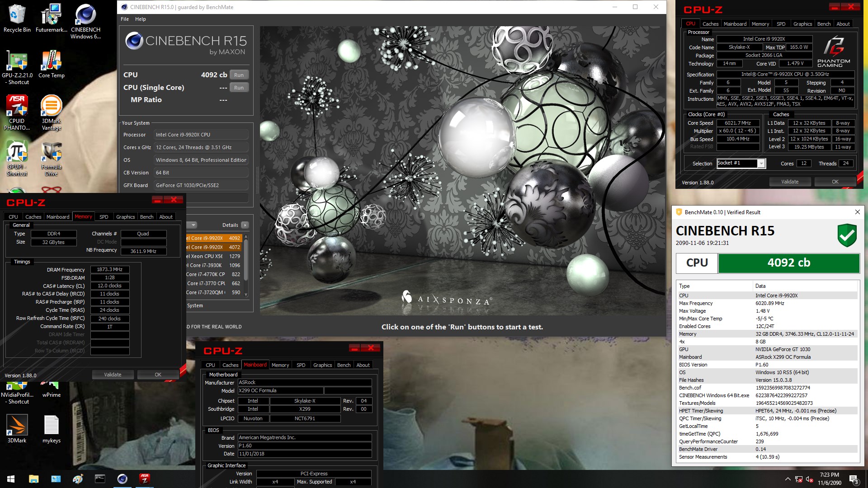Screen dimensions: 868x488
Task: Select Xeon CPU X5 1279 ranking row
Action: 214,256
